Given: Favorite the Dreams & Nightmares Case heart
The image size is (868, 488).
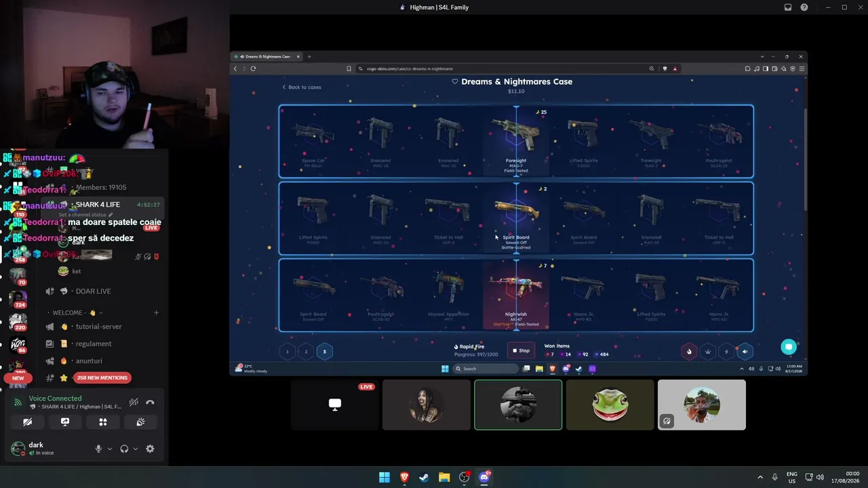Looking at the screenshot, I should [x=455, y=81].
